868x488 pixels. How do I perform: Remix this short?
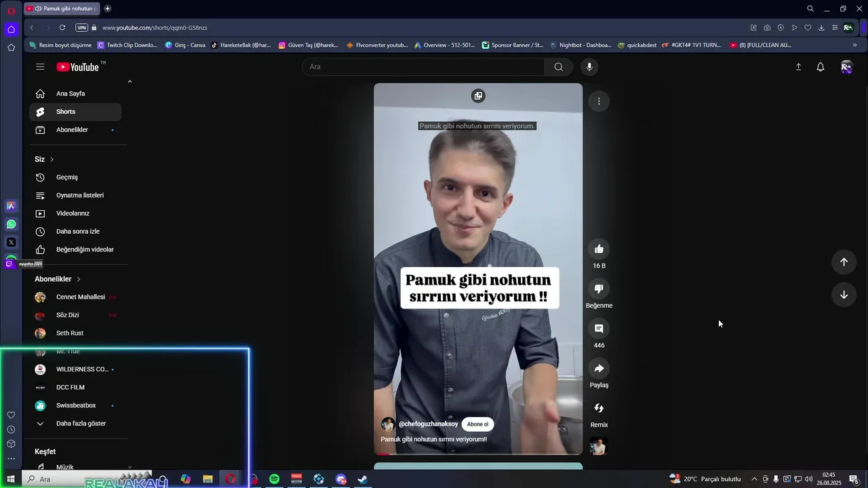pyautogui.click(x=599, y=408)
